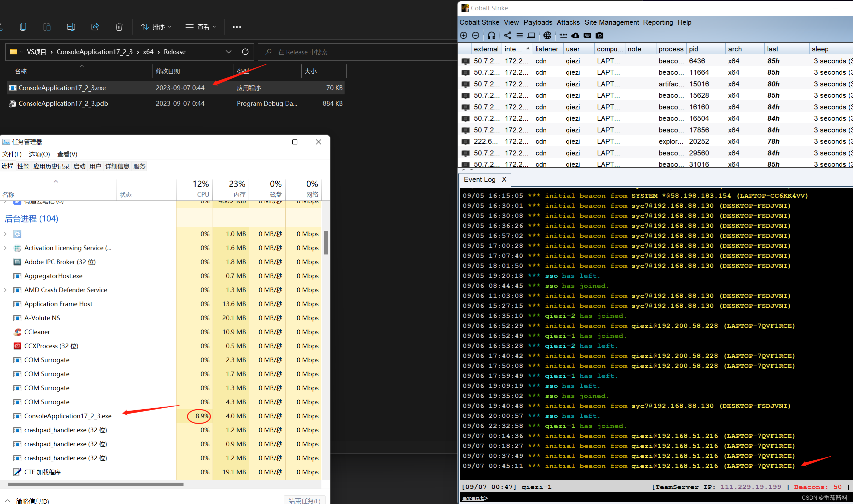
Task: Sort processes by the CPU column header
Action: click(x=194, y=189)
